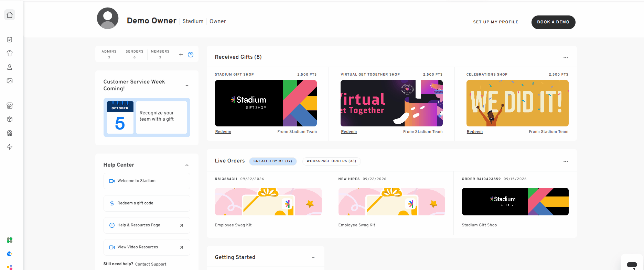644x270 pixels.
Task: Open the Help & Resources Page
Action: (147, 225)
